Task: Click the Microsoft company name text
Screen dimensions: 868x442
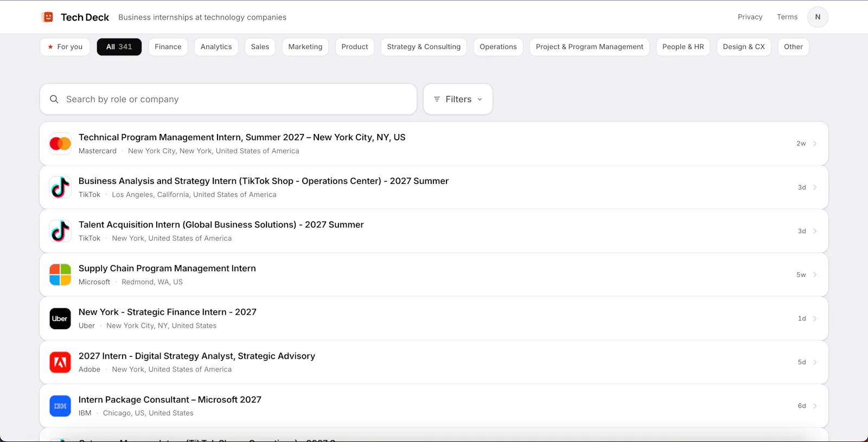Action: pyautogui.click(x=94, y=282)
